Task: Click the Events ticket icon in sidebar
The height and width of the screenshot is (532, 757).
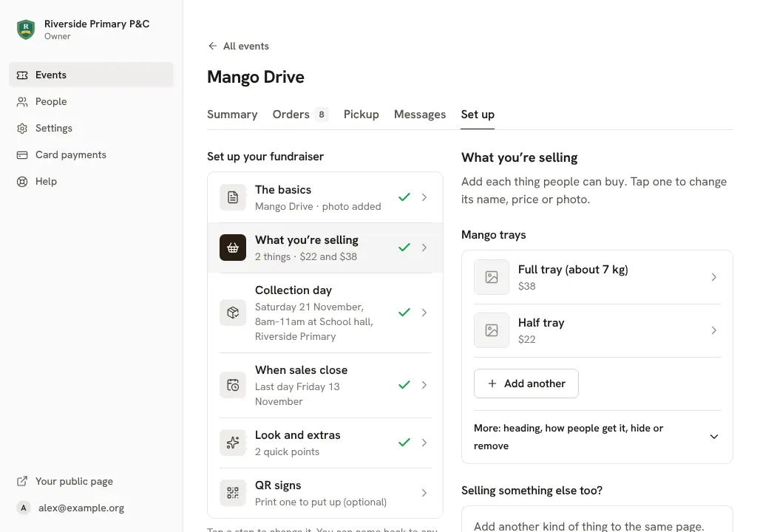Action: tap(22, 75)
